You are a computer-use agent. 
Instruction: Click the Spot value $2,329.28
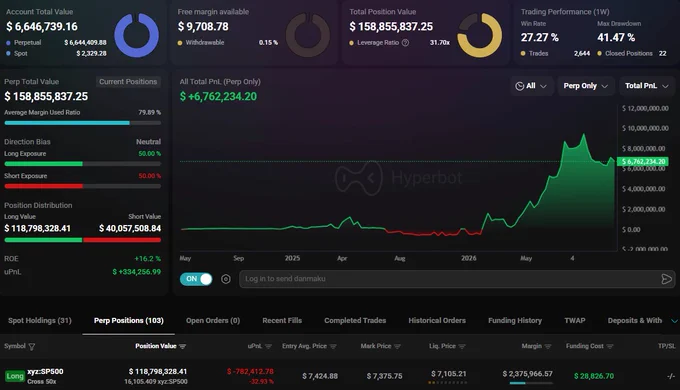pyautogui.click(x=92, y=53)
